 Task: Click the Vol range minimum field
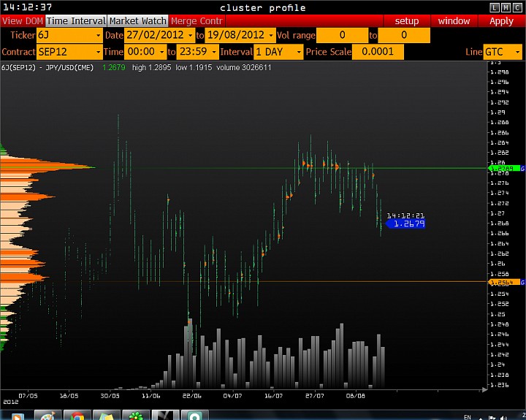[342, 35]
